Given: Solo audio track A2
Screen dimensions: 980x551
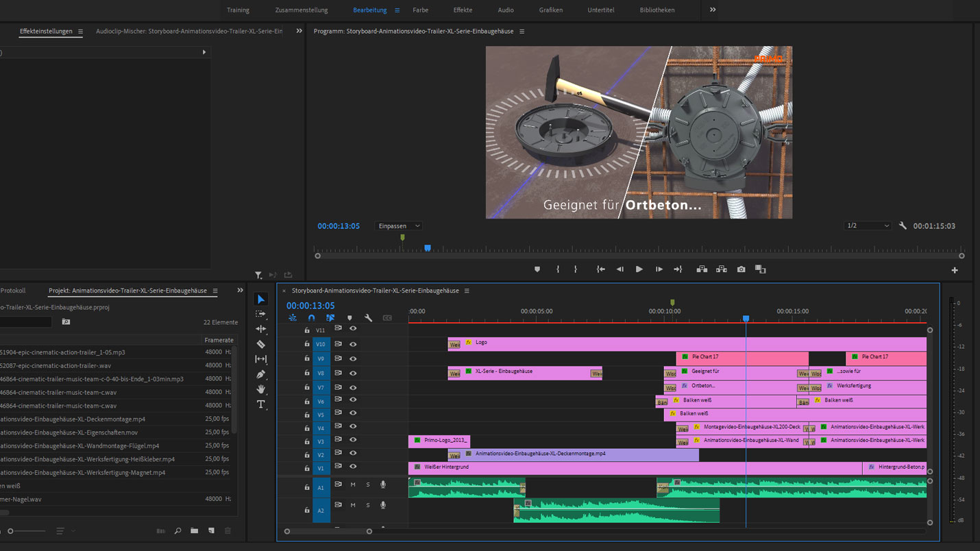Looking at the screenshot, I should coord(368,505).
